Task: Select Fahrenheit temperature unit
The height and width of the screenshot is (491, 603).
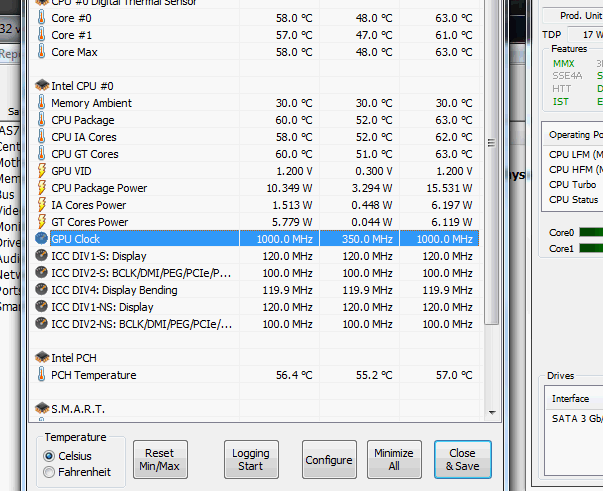Action: point(49,472)
